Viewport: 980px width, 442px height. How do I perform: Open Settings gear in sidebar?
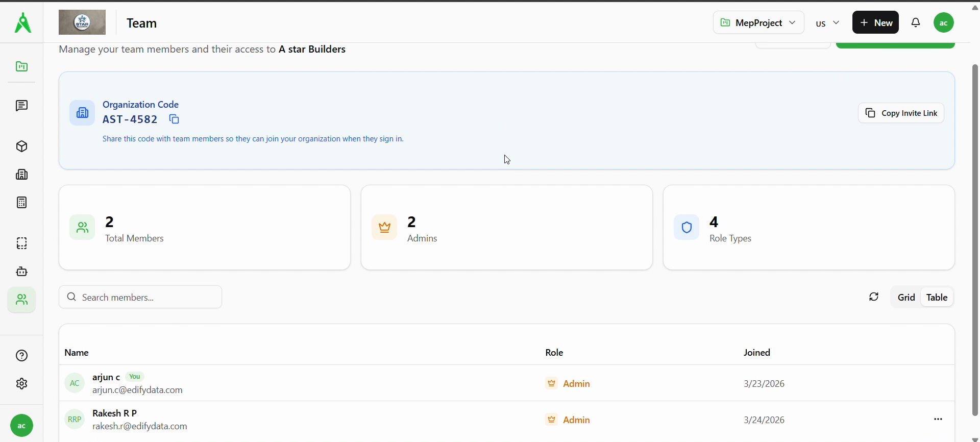click(x=21, y=384)
